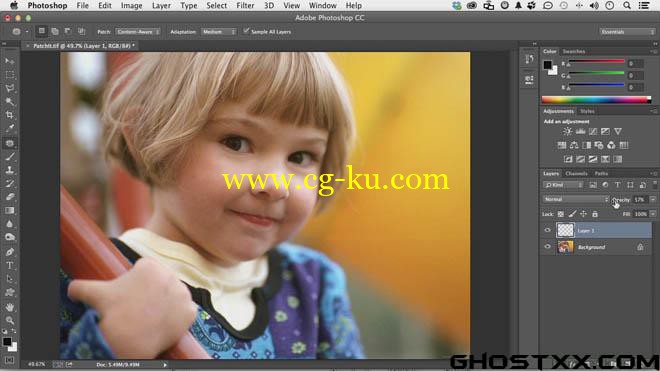Viewport: 660px width, 371px height.
Task: Select the Zoom tool
Action: click(x=9, y=320)
